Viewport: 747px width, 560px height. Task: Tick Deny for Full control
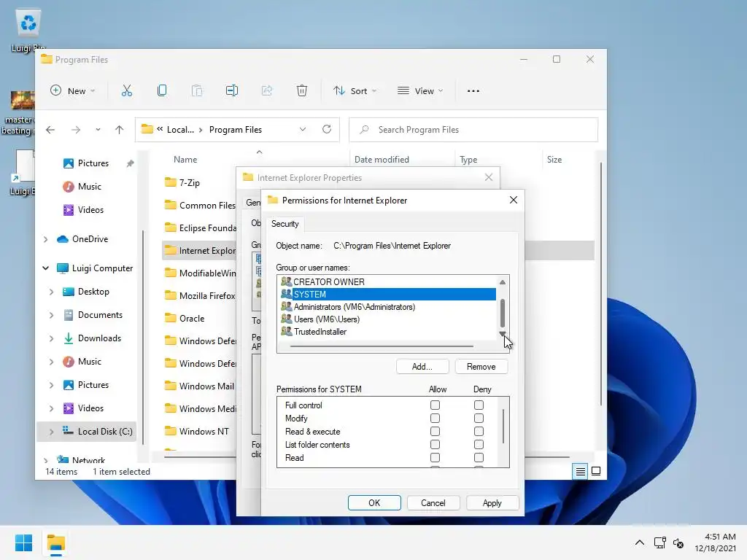[x=479, y=405]
